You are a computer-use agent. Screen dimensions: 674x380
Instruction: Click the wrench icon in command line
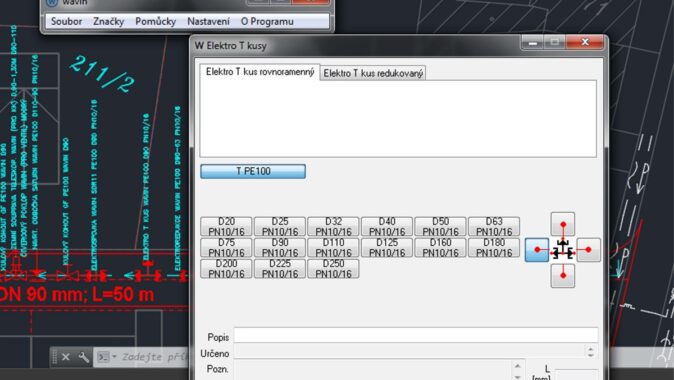pyautogui.click(x=83, y=357)
